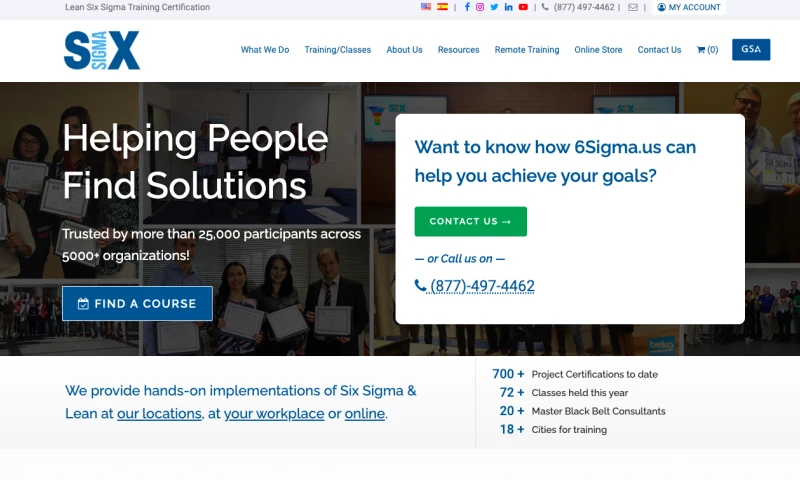Open the Instagram icon in top bar
The width and height of the screenshot is (800, 480).
point(480,7)
